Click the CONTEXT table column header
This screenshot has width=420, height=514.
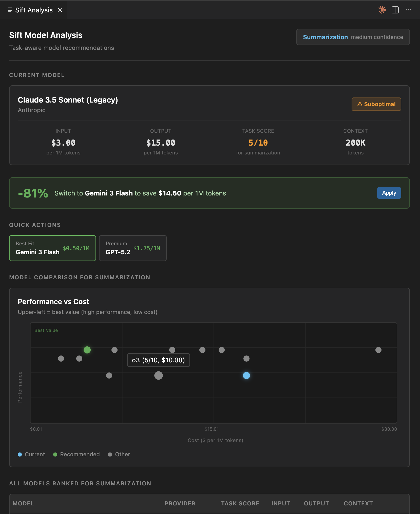[358, 503]
